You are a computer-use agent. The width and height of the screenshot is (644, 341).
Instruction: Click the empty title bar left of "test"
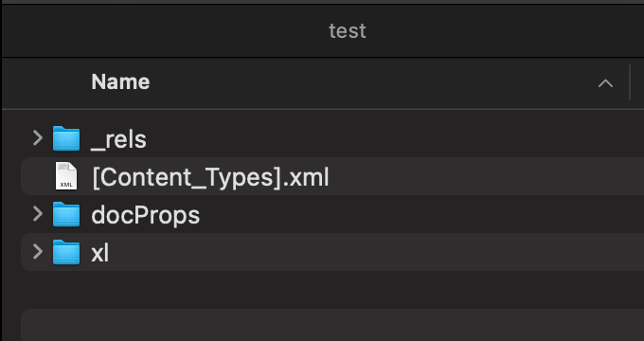pos(164,31)
